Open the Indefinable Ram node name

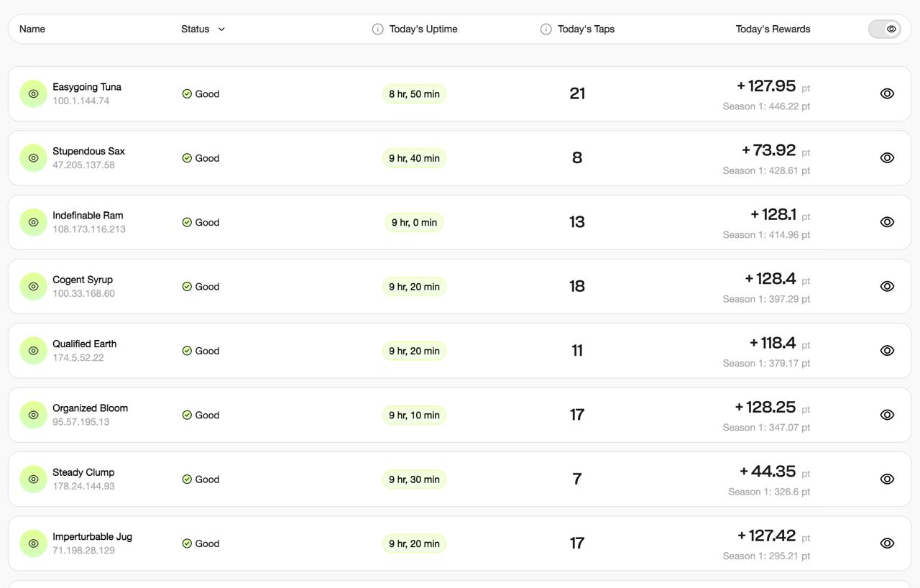click(x=88, y=216)
